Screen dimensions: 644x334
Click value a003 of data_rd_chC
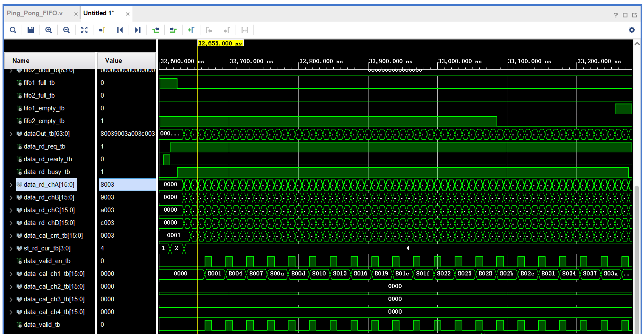pyautogui.click(x=107, y=210)
